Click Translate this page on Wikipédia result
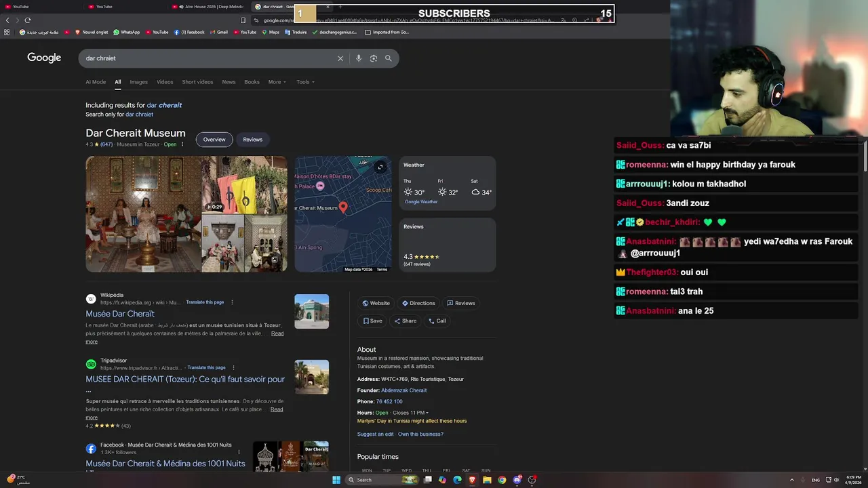This screenshot has height=488, width=868. click(205, 302)
